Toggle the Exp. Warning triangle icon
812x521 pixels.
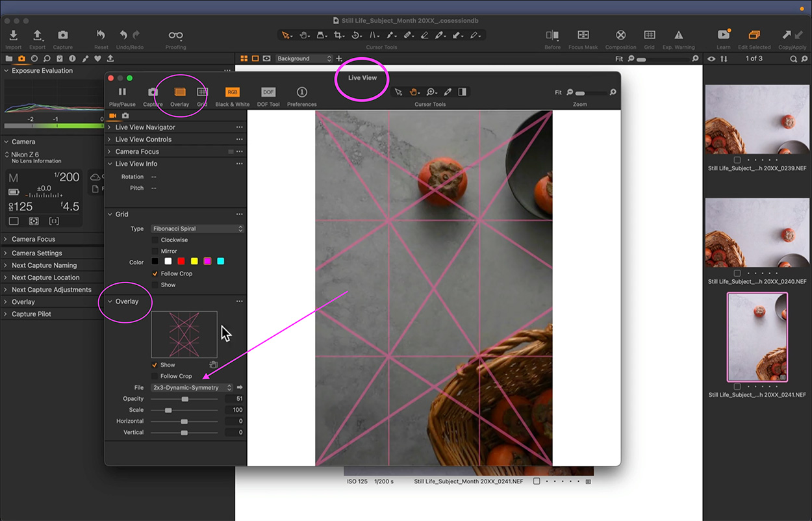click(678, 35)
